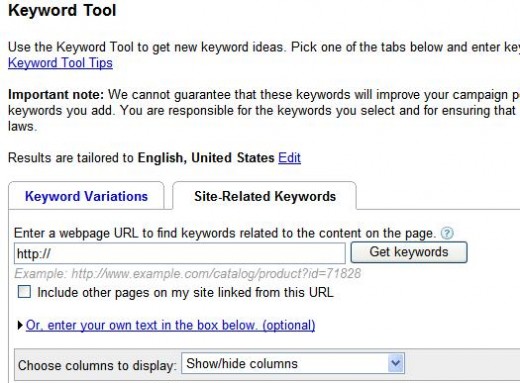Viewport: 520px width, 383px height.
Task: Click the example URL hint text
Action: pyautogui.click(x=188, y=274)
